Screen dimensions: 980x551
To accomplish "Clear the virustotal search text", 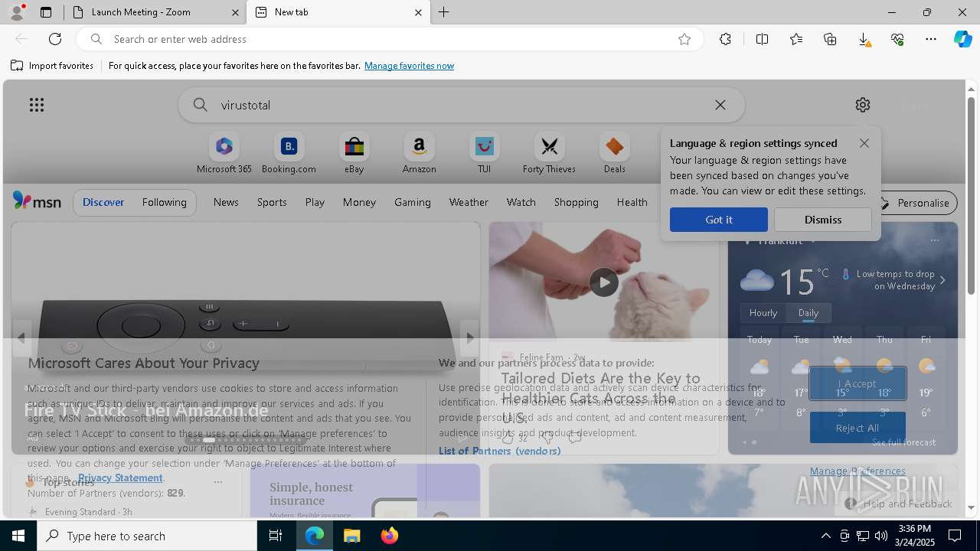I will 720,105.
